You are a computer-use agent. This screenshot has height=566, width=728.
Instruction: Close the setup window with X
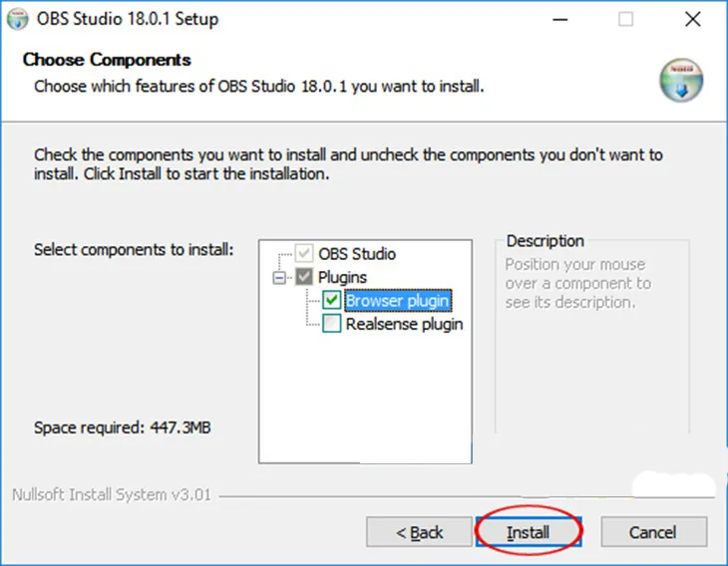692,19
